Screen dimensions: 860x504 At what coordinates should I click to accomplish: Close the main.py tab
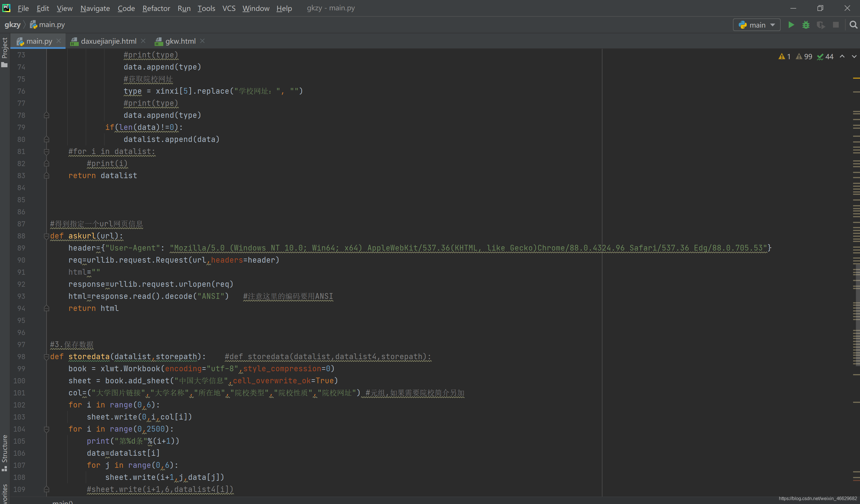(x=59, y=41)
